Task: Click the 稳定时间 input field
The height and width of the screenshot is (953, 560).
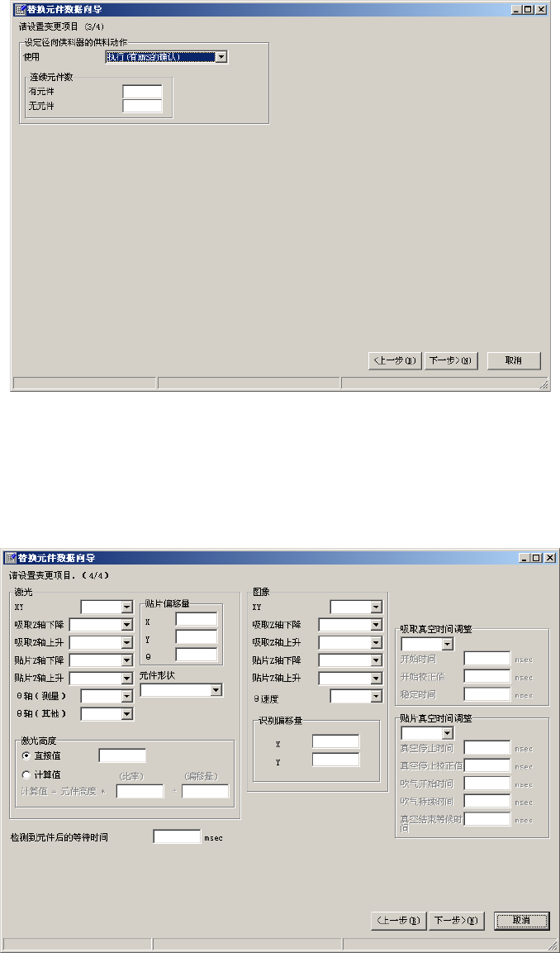Action: [487, 694]
